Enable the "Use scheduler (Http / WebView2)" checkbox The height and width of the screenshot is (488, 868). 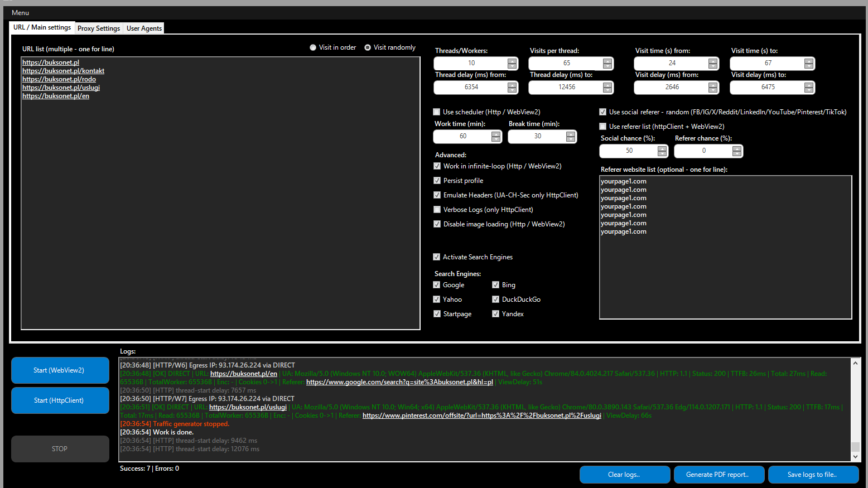tap(437, 112)
